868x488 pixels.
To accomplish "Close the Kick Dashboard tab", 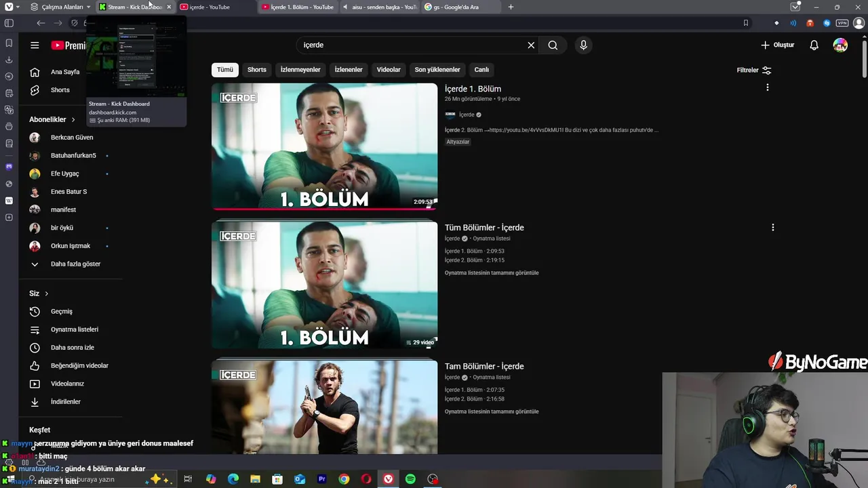I will coord(169,7).
